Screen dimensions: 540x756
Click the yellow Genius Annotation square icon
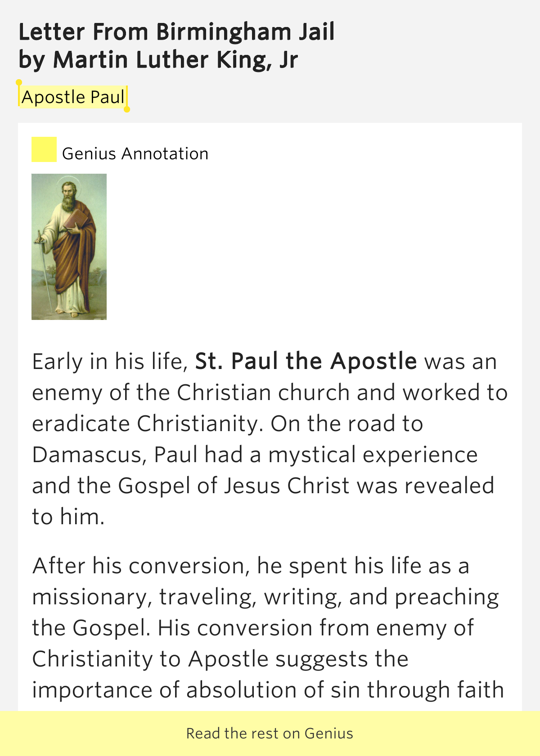click(x=44, y=149)
